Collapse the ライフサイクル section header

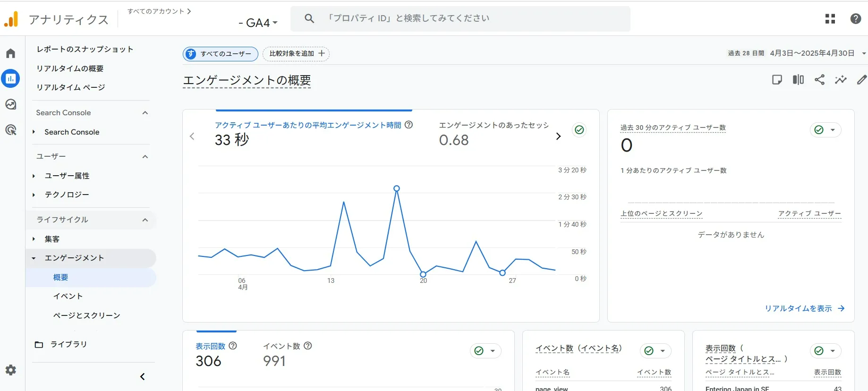coord(145,220)
